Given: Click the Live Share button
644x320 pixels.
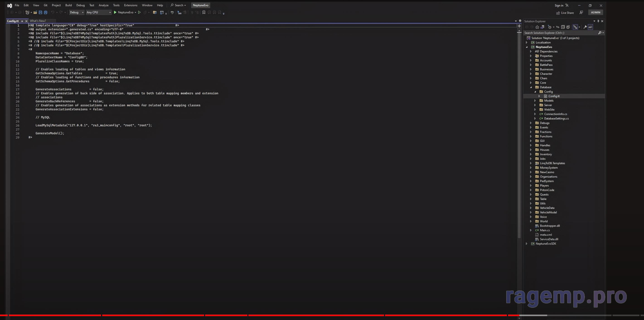Looking at the screenshot, I should tap(565, 13).
